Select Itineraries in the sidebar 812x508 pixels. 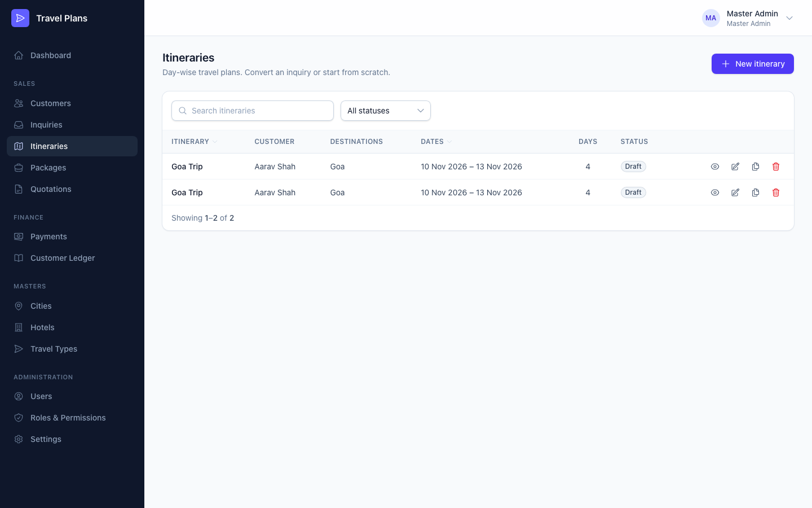pyautogui.click(x=72, y=146)
